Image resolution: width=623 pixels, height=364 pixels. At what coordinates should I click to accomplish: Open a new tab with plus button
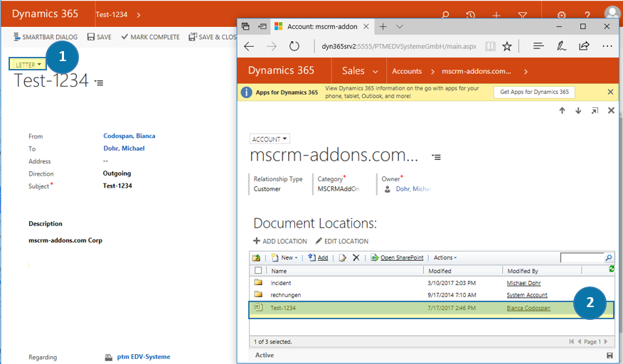click(x=383, y=26)
